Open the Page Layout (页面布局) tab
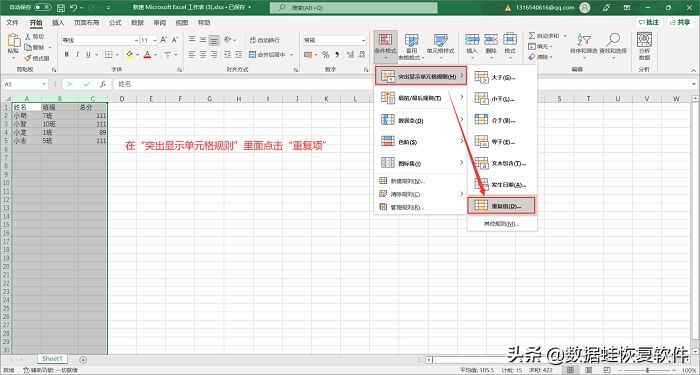 (x=87, y=23)
